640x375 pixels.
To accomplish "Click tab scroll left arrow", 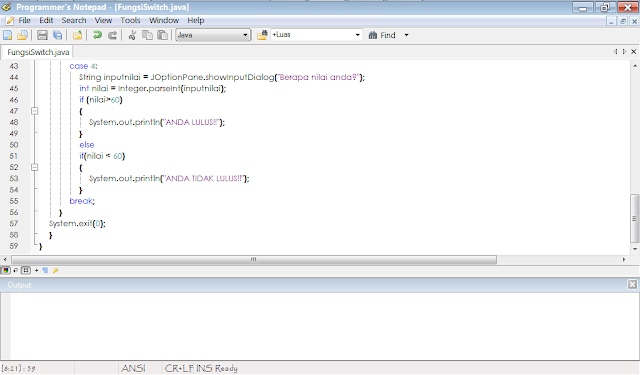I will [x=616, y=52].
